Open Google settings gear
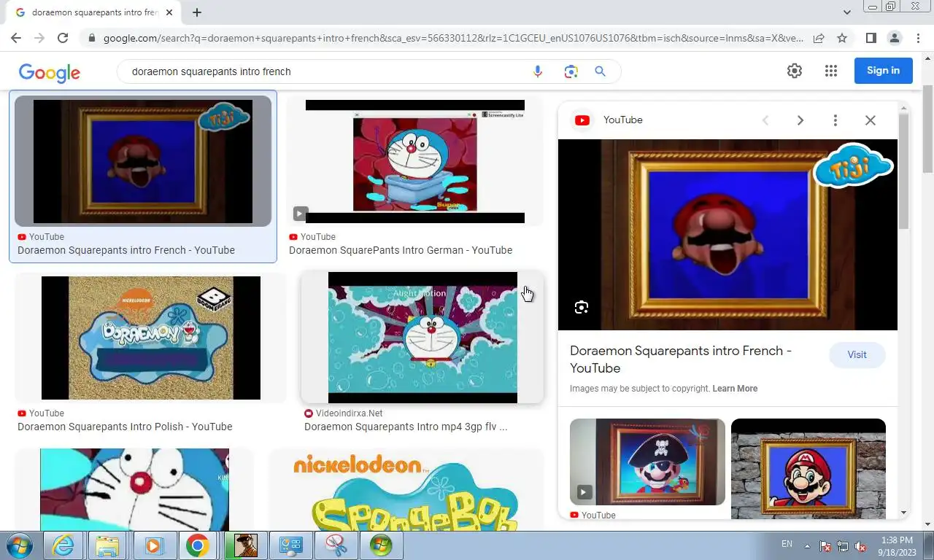The image size is (934, 560). click(x=795, y=71)
